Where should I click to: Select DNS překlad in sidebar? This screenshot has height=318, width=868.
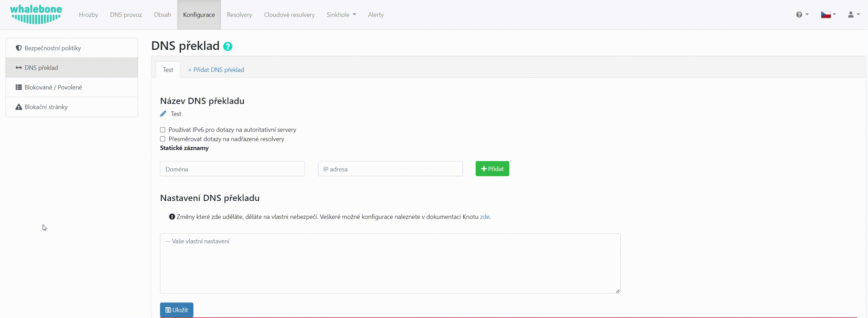[x=72, y=68]
